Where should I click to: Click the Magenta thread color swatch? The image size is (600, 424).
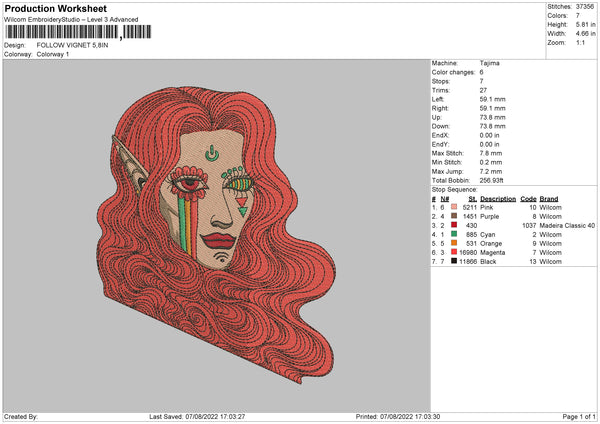coord(454,252)
